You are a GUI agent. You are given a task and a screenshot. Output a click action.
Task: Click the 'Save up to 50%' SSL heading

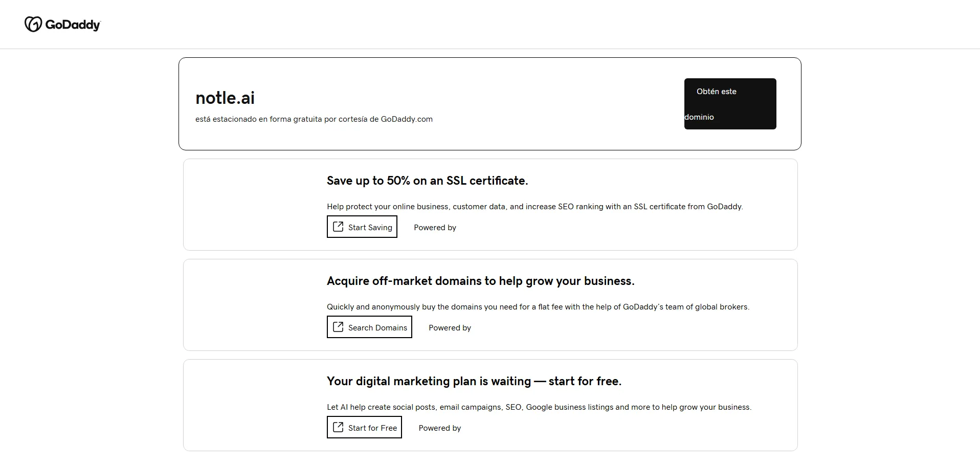click(427, 181)
